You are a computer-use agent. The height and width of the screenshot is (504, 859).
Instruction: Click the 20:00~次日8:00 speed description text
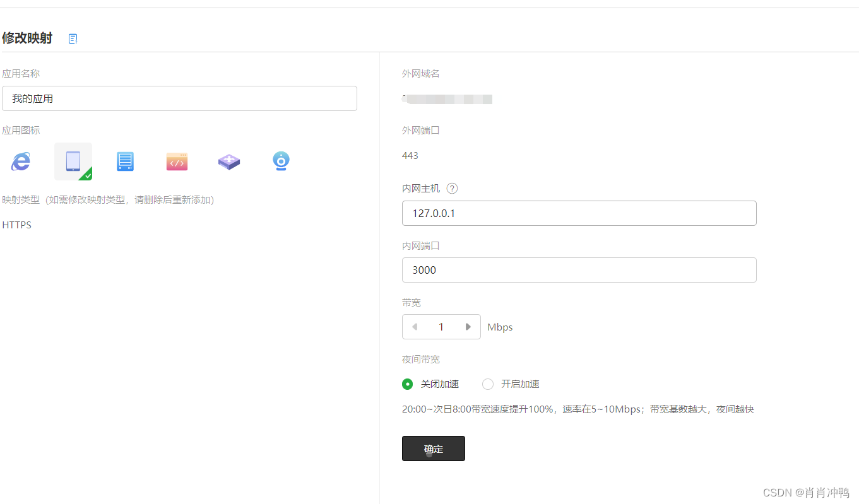point(578,409)
